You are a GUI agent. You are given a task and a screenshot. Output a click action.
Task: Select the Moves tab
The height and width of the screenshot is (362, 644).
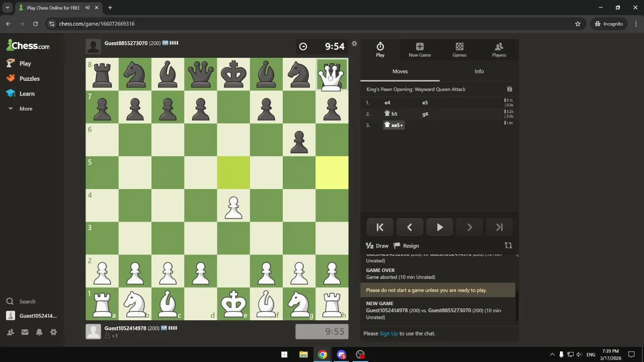(x=400, y=71)
